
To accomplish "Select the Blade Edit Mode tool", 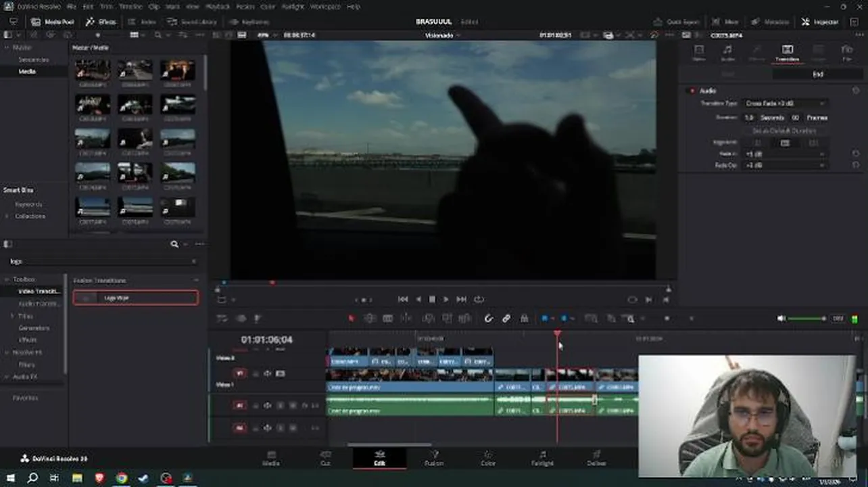I will pyautogui.click(x=406, y=319).
